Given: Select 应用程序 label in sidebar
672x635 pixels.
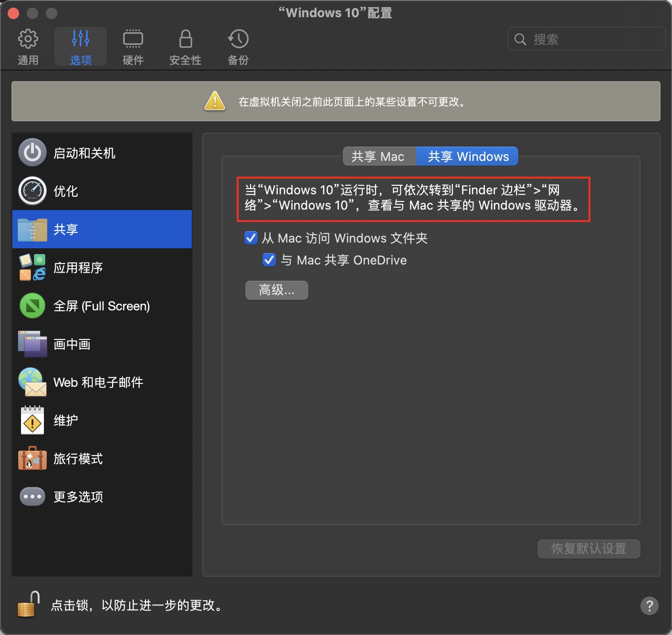Looking at the screenshot, I should coord(78,268).
